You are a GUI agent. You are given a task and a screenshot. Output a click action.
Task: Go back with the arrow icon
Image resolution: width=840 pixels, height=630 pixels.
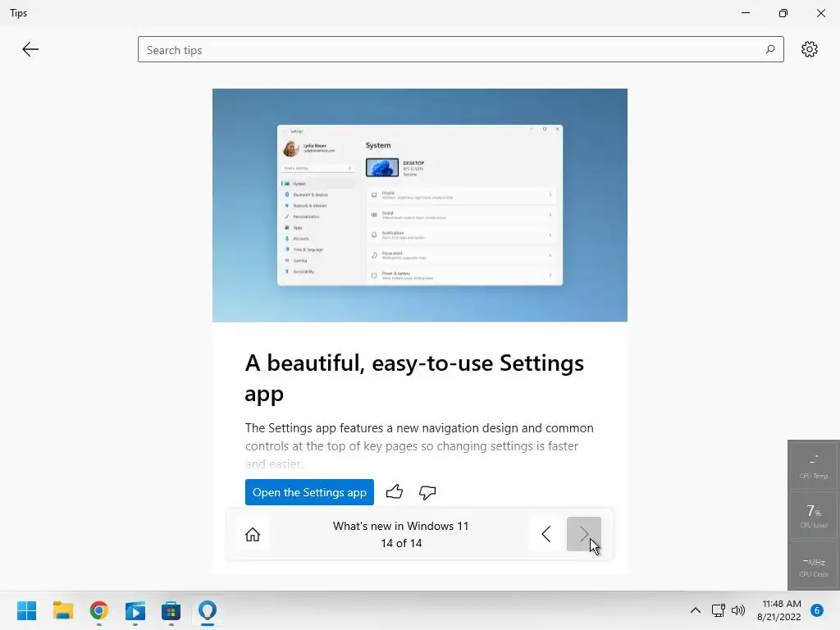tap(30, 49)
